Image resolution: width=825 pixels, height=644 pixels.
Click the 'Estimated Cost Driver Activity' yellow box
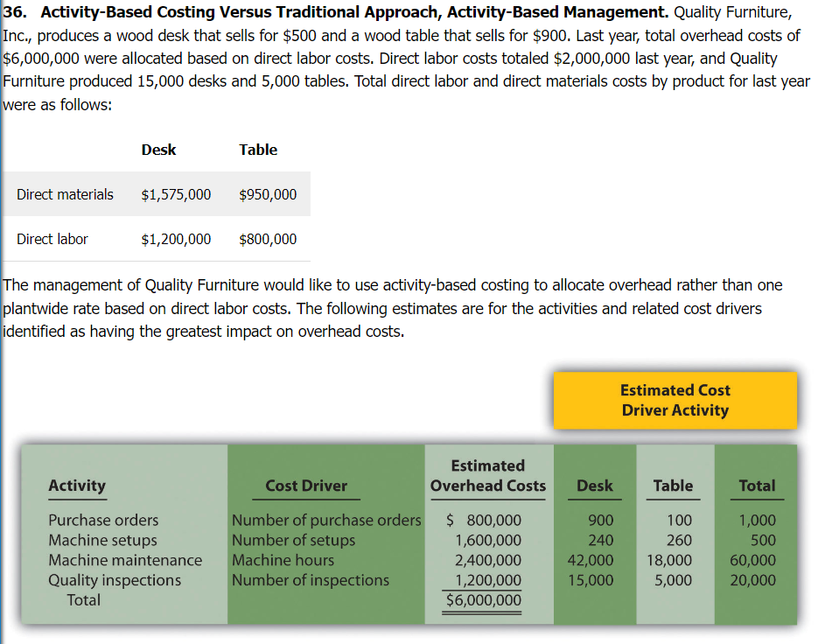tap(675, 401)
